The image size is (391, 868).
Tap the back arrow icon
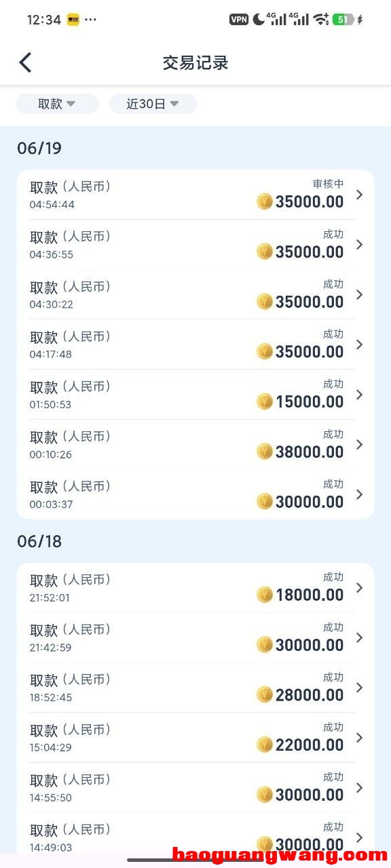coord(25,62)
